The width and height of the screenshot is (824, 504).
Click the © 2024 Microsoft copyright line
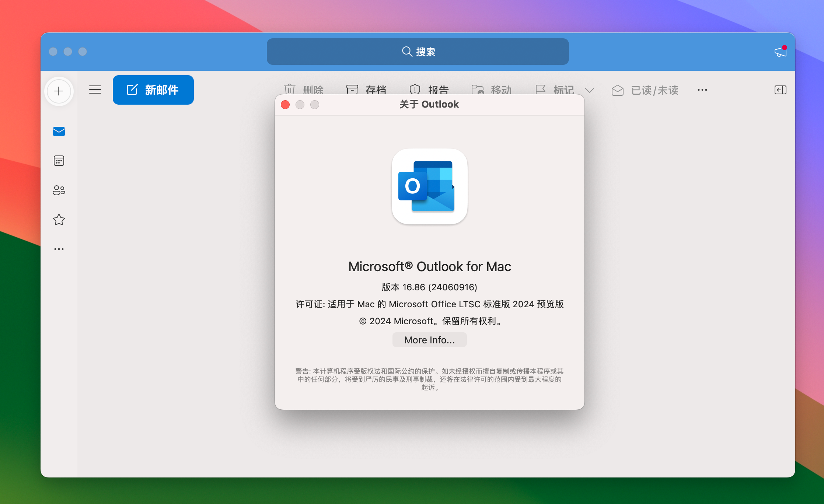coord(430,321)
